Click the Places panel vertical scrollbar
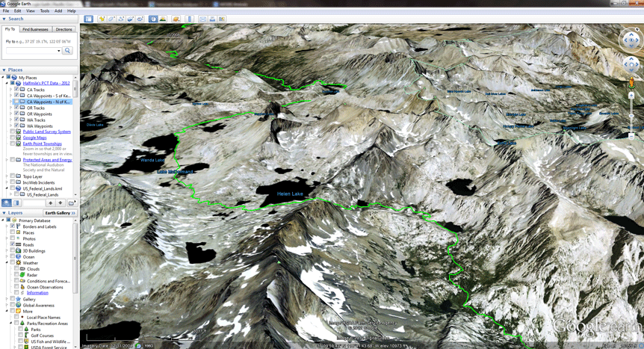The image size is (644, 349). point(75,89)
